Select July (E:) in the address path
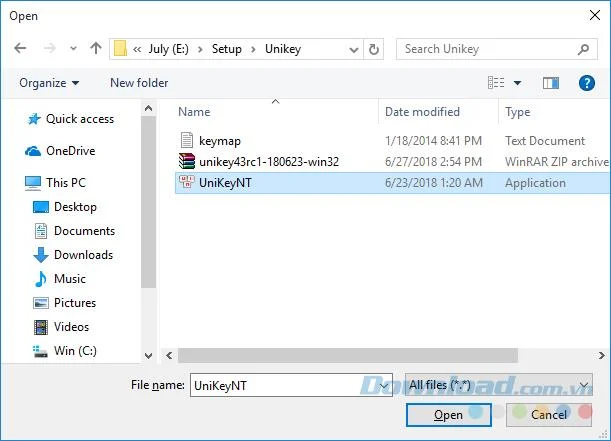 coord(168,49)
